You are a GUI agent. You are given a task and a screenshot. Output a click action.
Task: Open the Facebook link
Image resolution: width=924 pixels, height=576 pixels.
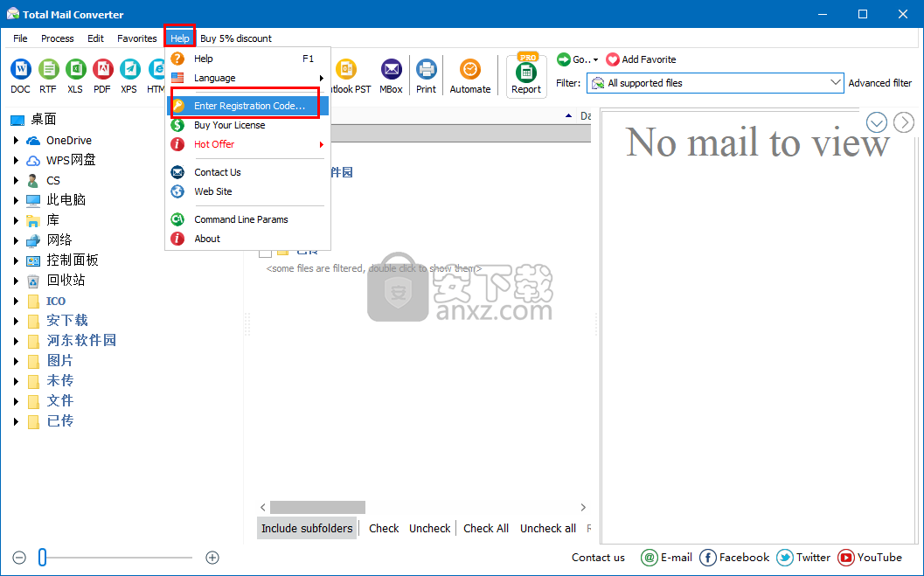point(734,557)
